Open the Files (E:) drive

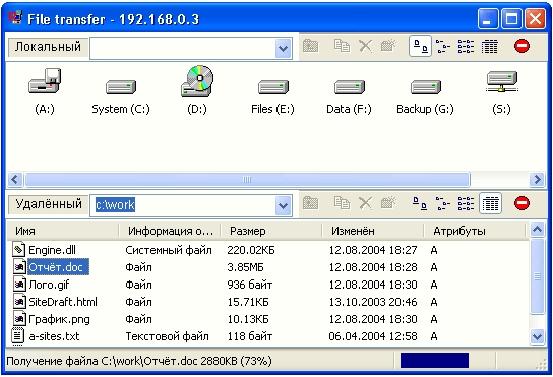(x=273, y=87)
